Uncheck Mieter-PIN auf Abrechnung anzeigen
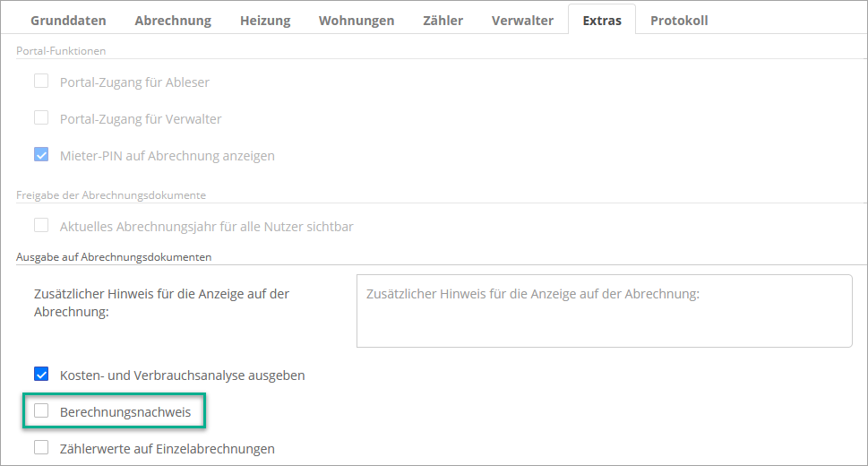Screen dimensions: 868x466 (41, 155)
